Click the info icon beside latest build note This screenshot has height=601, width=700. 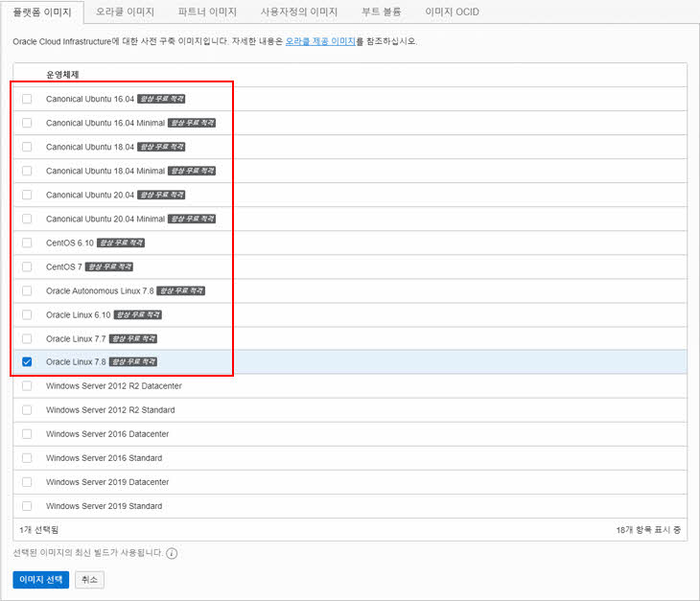coord(172,554)
